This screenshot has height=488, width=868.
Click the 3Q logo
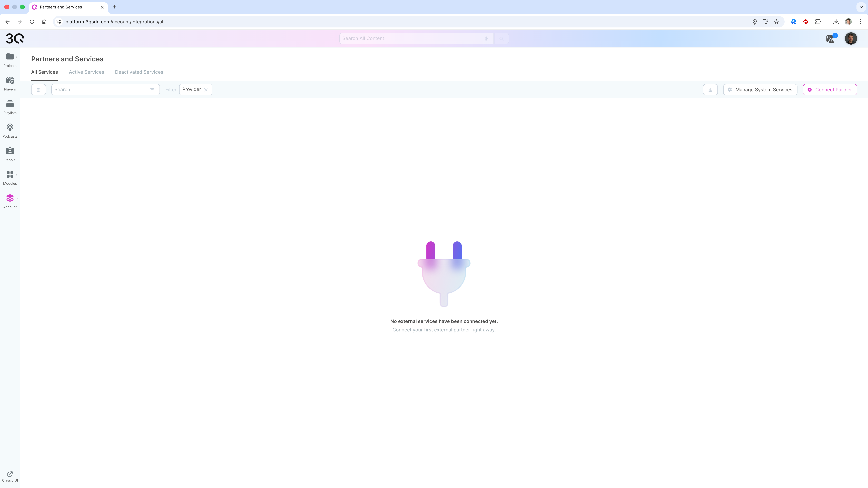coord(15,38)
